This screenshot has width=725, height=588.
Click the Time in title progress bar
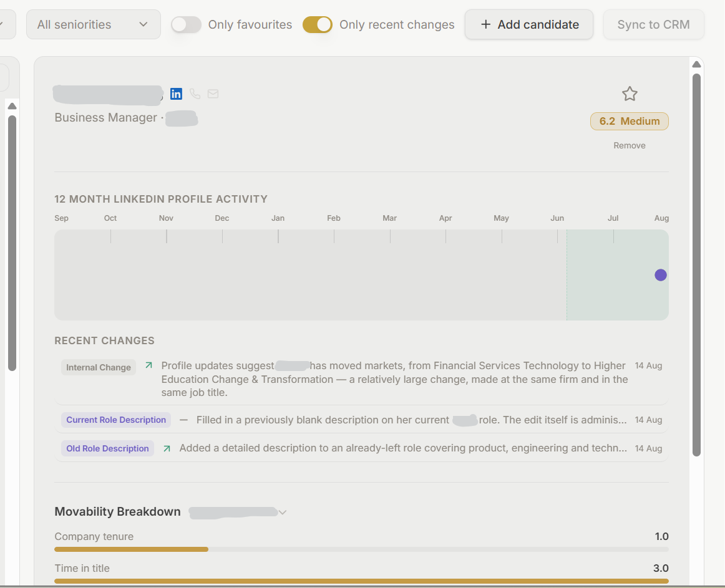(362, 581)
